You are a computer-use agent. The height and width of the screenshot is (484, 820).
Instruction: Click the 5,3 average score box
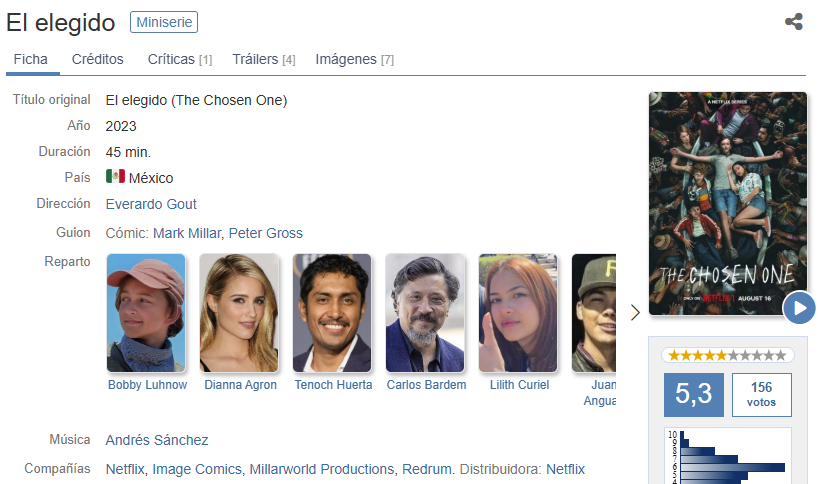tap(693, 395)
